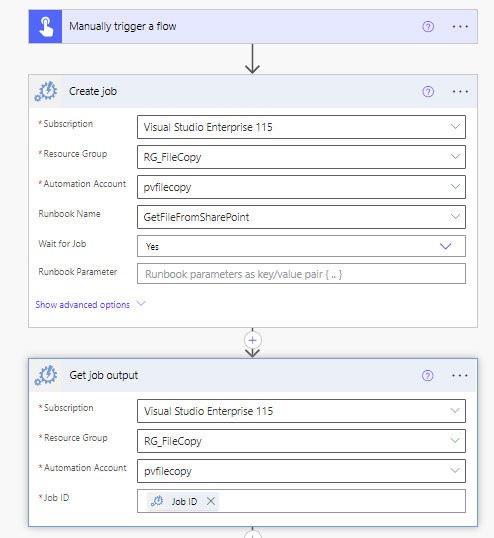
Task: Open help for Get job output step
Action: pyautogui.click(x=427, y=375)
